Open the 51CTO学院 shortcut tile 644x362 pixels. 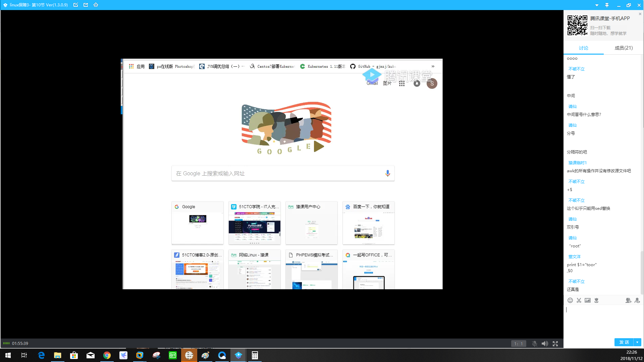tap(255, 223)
